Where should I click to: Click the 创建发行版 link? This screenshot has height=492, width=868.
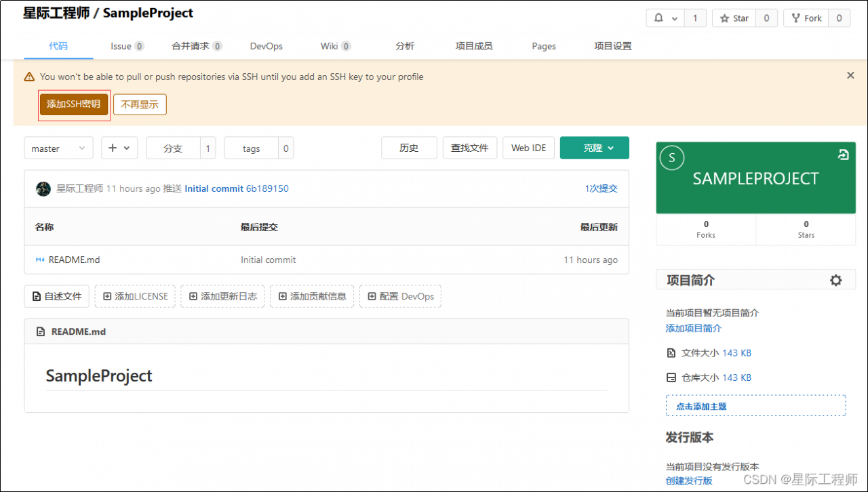pyautogui.click(x=689, y=480)
